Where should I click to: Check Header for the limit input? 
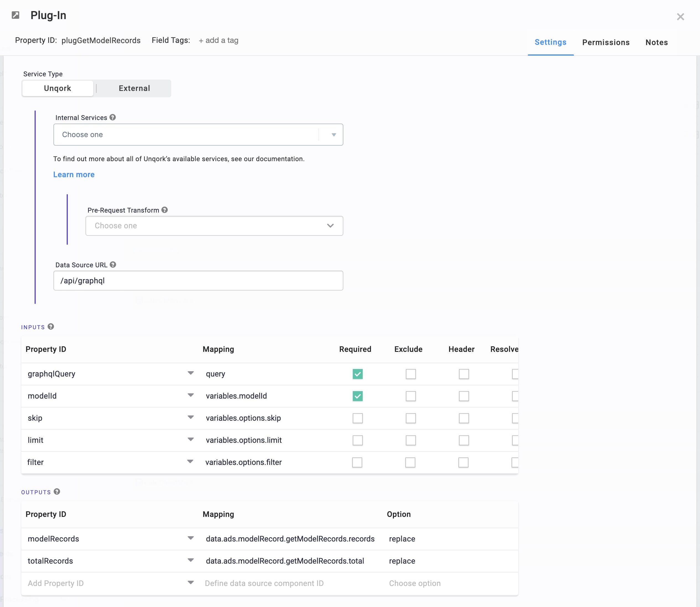click(x=464, y=440)
